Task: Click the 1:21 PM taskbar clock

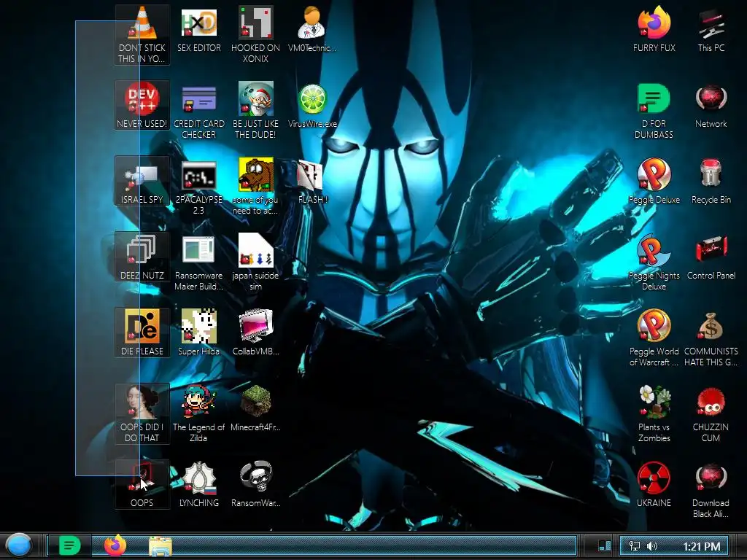Action: [701, 547]
